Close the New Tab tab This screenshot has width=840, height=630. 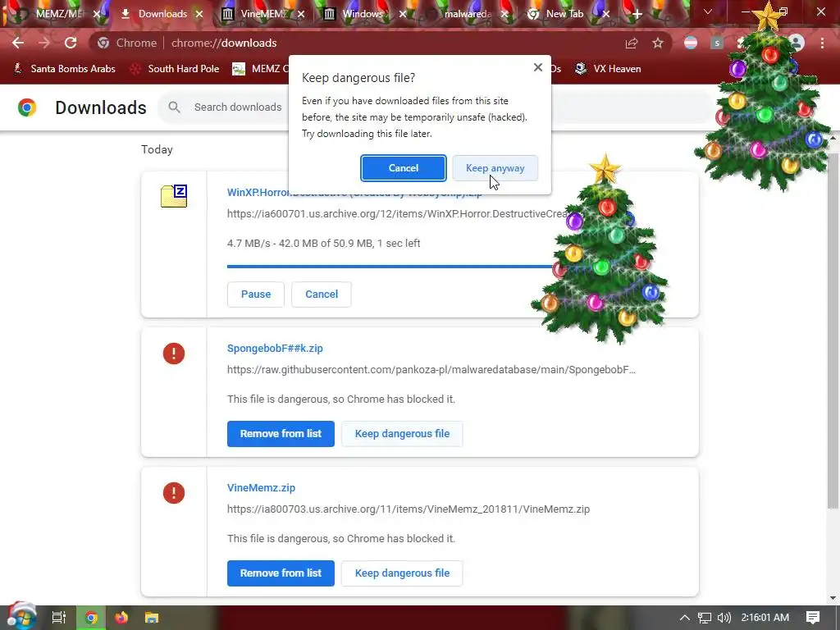pyautogui.click(x=606, y=14)
